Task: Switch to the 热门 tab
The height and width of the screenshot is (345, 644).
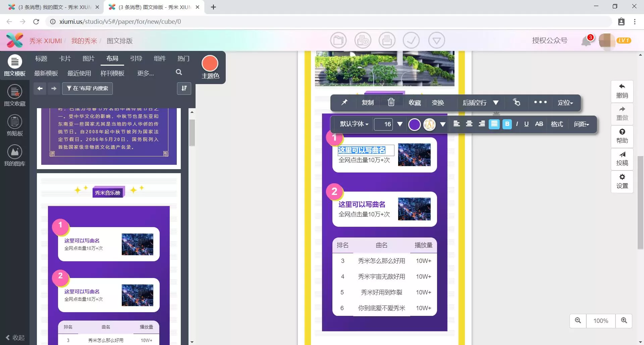Action: click(183, 59)
